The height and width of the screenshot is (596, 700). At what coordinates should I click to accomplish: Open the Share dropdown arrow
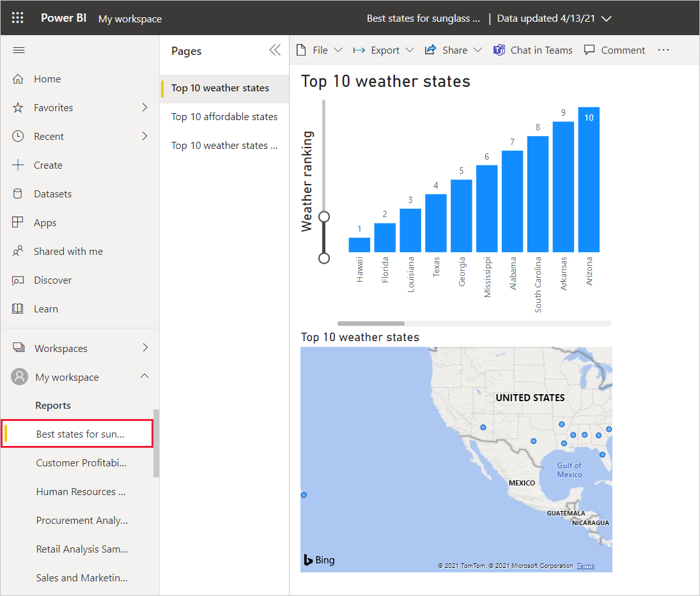click(478, 50)
